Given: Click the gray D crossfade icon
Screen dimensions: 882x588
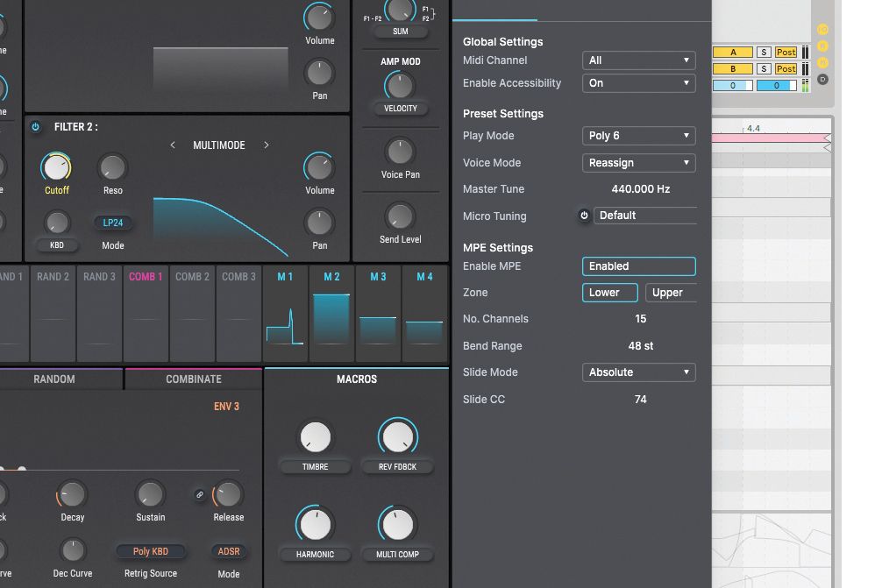Looking at the screenshot, I should 822,79.
